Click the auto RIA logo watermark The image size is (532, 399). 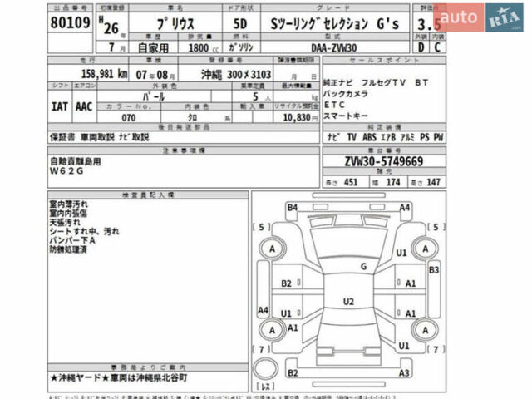(483, 17)
